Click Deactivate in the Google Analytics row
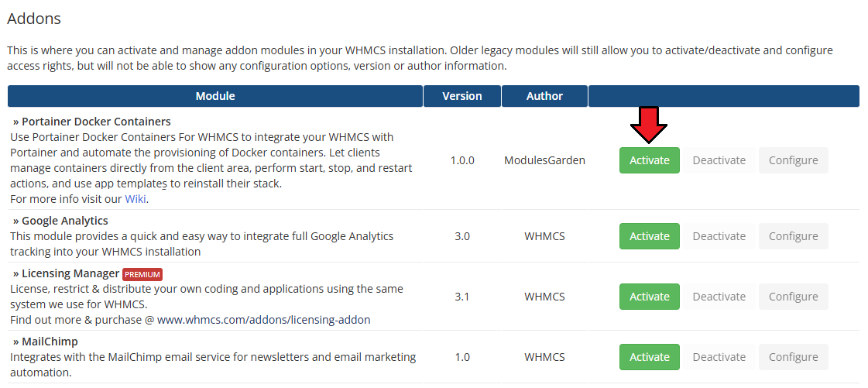The image size is (868, 388). 719,236
